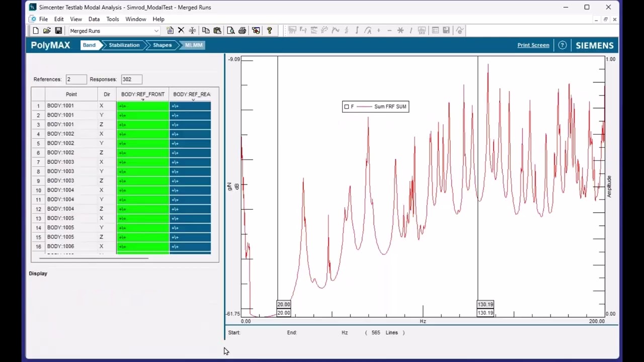644x362 pixels.
Task: Click the References value field
Action: coord(76,79)
